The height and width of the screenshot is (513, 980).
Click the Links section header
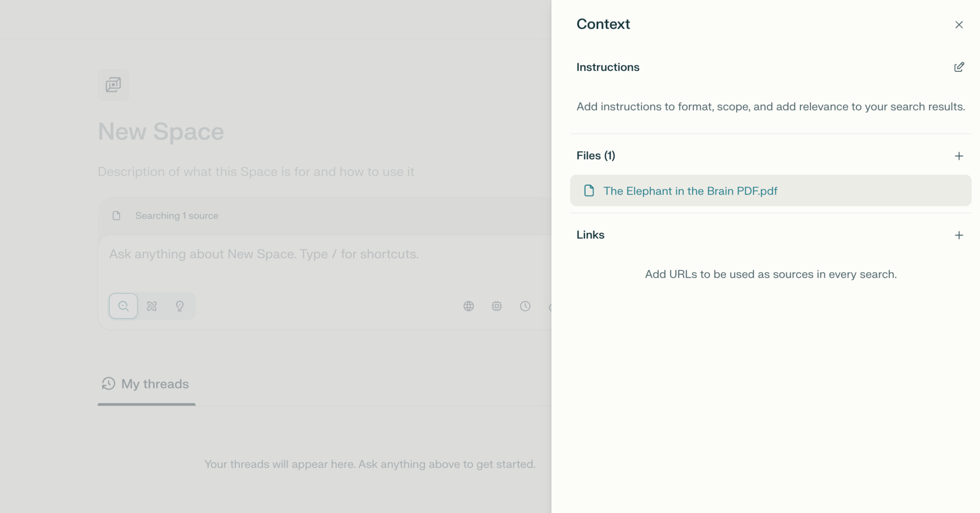click(x=591, y=235)
